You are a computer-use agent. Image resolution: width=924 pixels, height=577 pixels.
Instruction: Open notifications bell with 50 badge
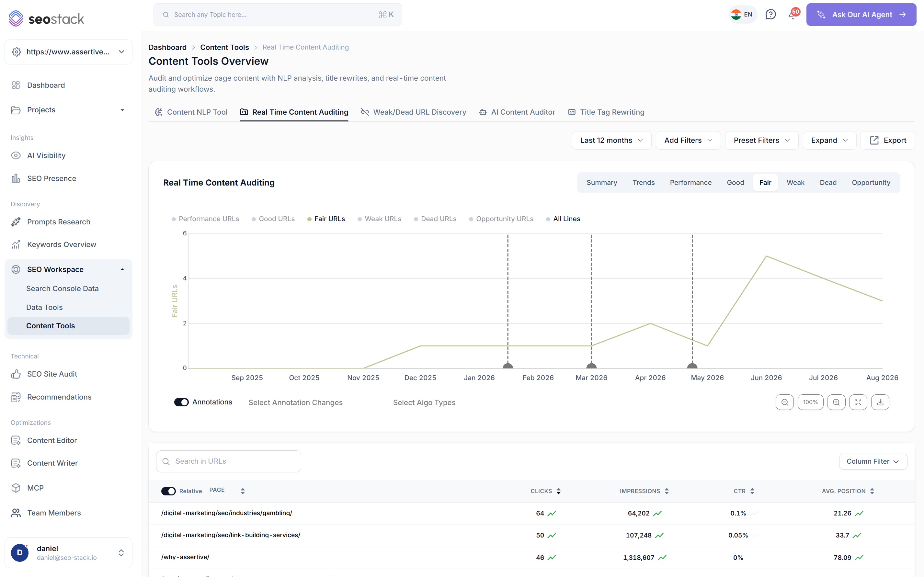(x=793, y=15)
